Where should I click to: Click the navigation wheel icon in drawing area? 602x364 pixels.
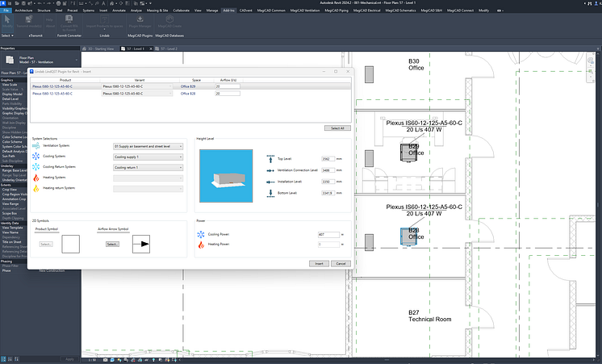pyautogui.click(x=591, y=61)
